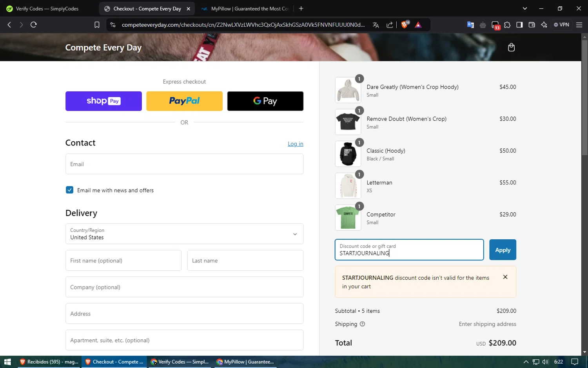Click the Brave Rewards triangle icon
This screenshot has width=588, height=368.
(x=418, y=25)
